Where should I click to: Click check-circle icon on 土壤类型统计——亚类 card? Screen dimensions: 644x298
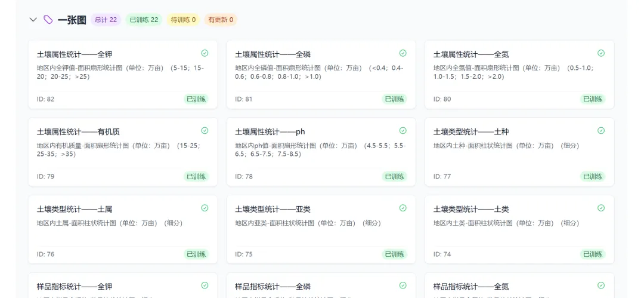coord(402,208)
